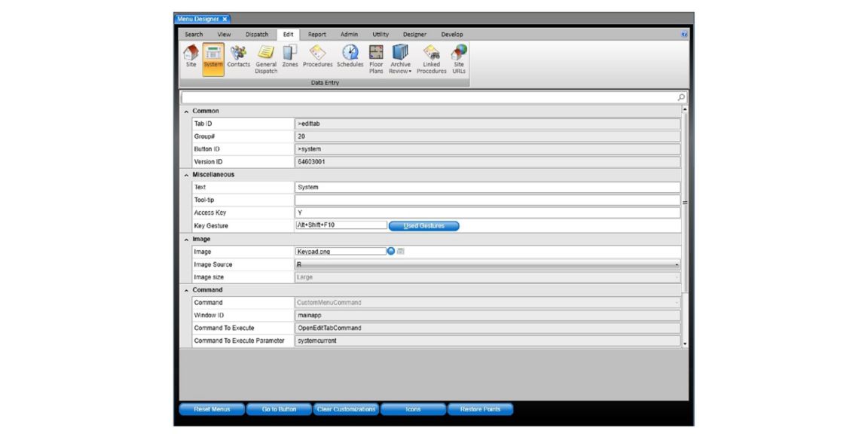Click the Linked Procedures icon
868x434 pixels.
click(431, 57)
